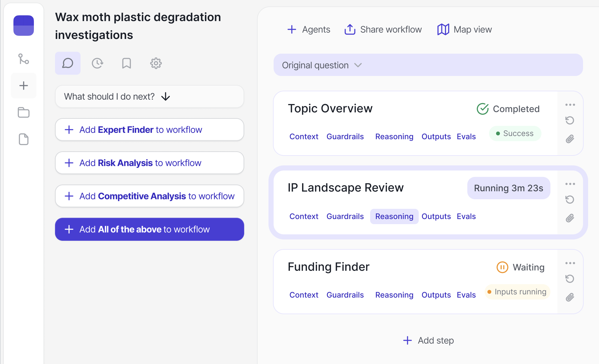Open the chat bubble panel

pos(67,63)
